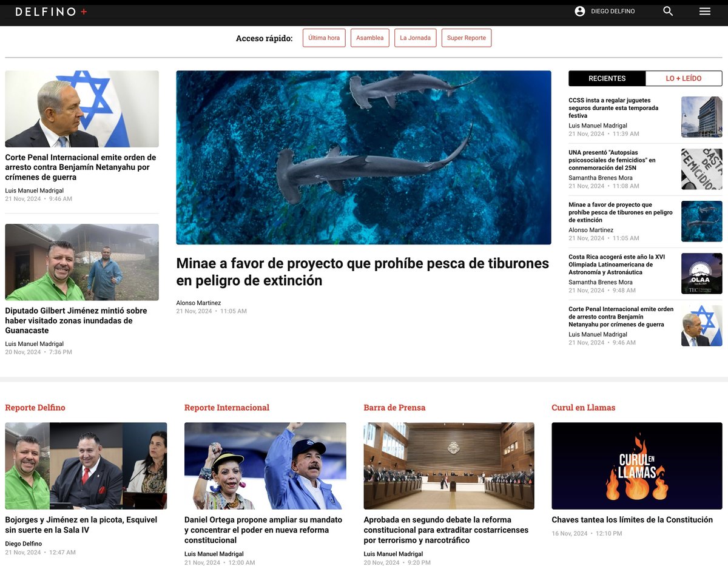Open the Reporte Delfino section

[x=35, y=408]
